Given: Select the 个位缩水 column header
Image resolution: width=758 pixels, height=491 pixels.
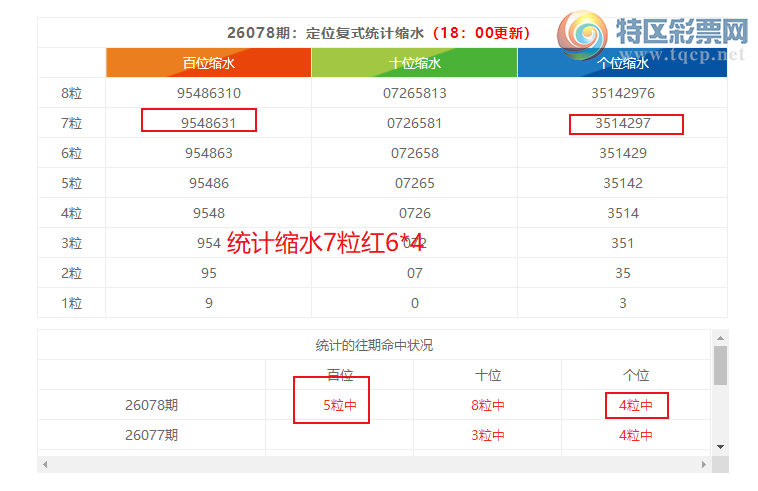Looking at the screenshot, I should pos(622,63).
